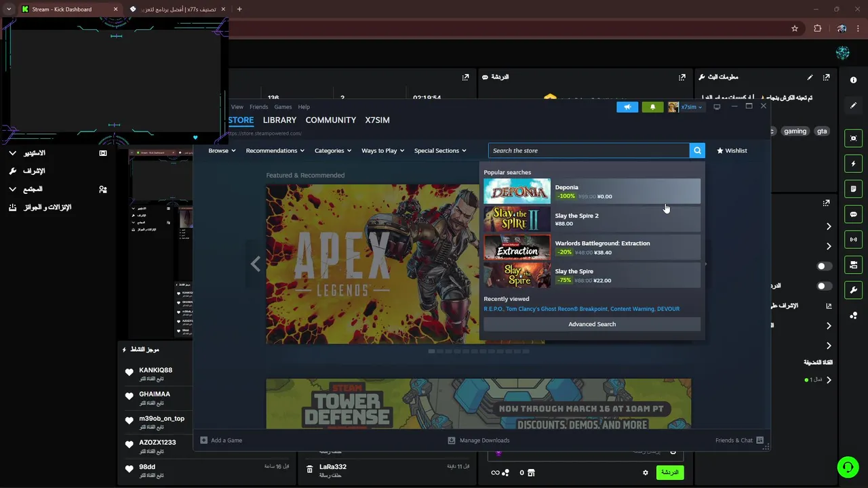The image size is (868, 488).
Task: Click the blue search magnifier button
Action: coord(697,150)
